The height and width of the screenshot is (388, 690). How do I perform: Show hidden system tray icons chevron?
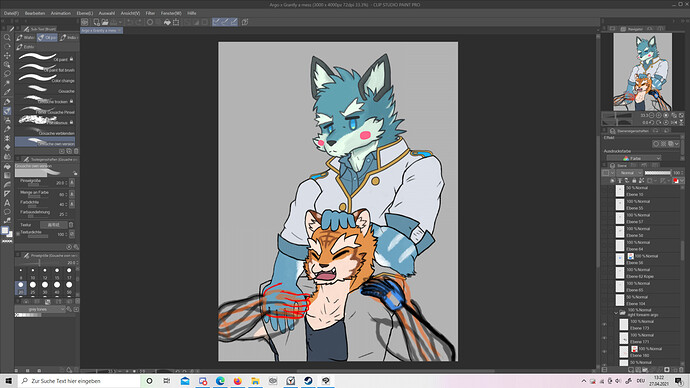[584, 381]
